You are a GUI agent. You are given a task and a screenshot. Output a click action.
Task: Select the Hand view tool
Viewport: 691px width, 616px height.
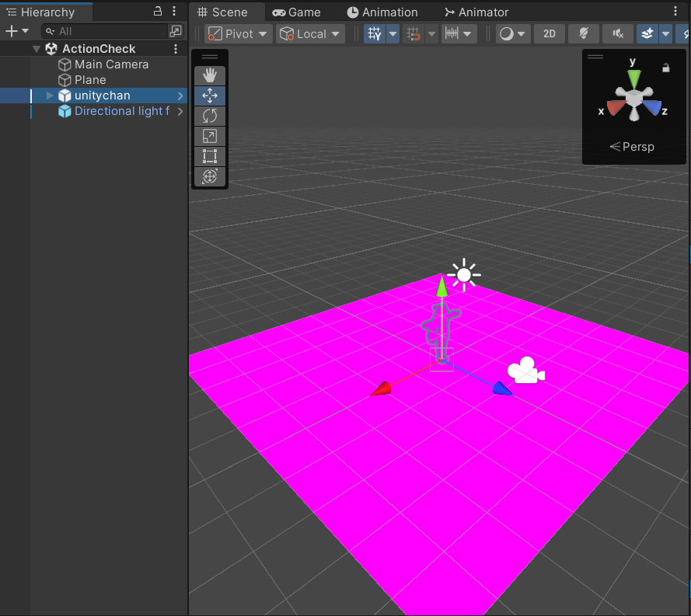(210, 75)
